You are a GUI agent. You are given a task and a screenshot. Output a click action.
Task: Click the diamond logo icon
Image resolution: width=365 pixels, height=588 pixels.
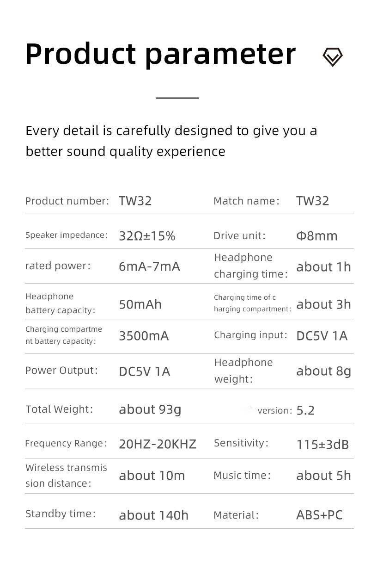pos(332,57)
